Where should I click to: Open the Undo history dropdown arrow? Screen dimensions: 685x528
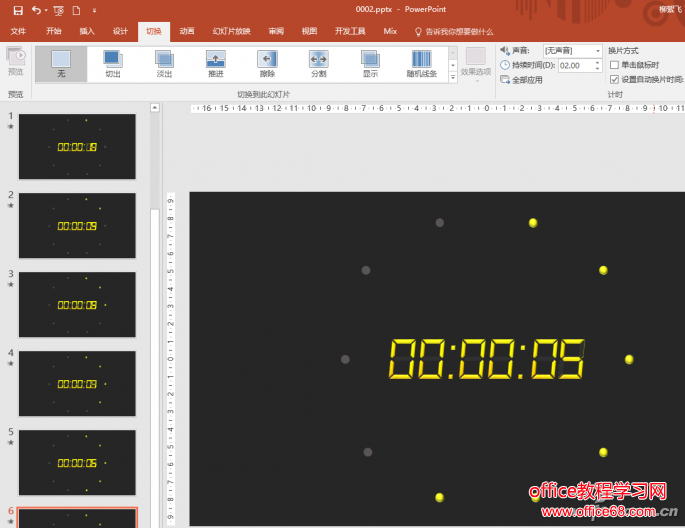[46, 10]
